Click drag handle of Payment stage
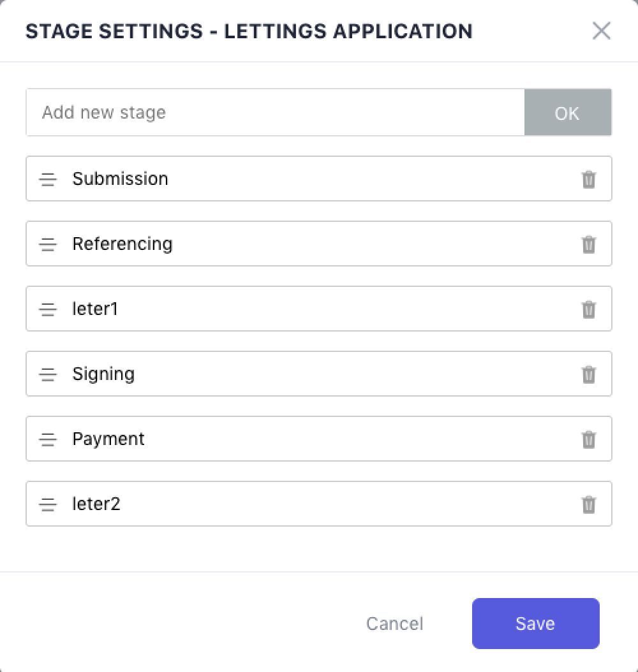Screen dimensions: 638x672 point(48,439)
